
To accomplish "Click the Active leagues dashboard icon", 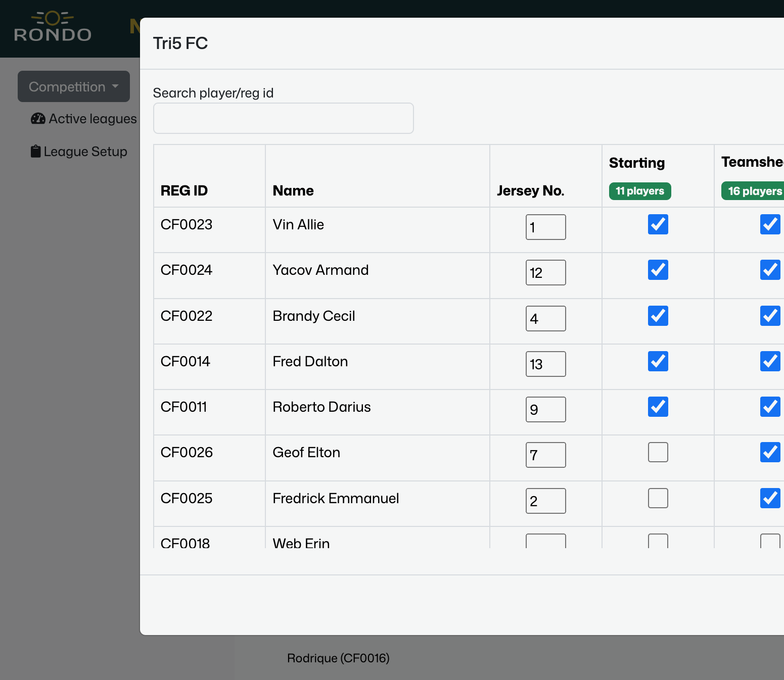I will [38, 119].
